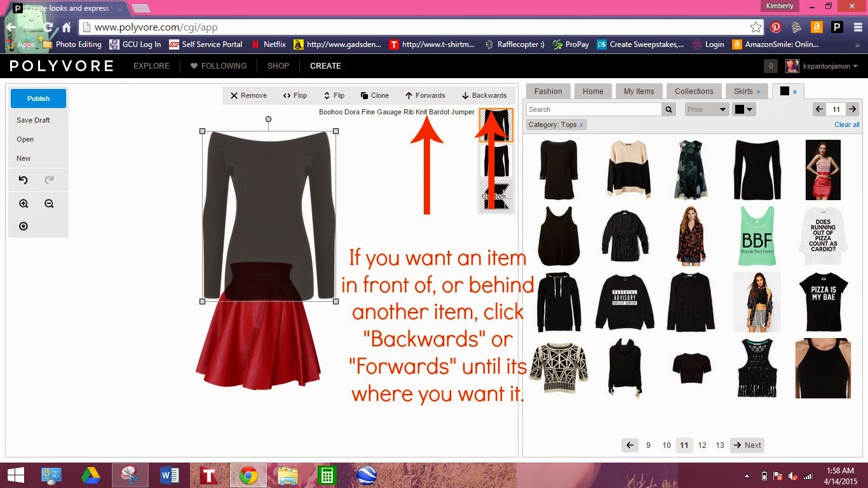
Task: Click the Clear all link
Action: tap(846, 125)
